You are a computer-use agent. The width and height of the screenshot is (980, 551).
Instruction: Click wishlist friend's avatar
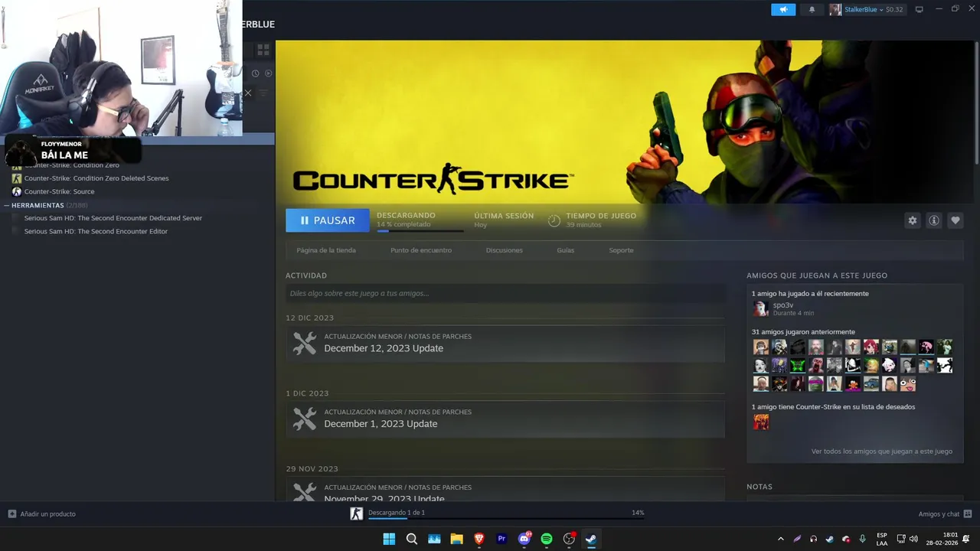pyautogui.click(x=761, y=422)
